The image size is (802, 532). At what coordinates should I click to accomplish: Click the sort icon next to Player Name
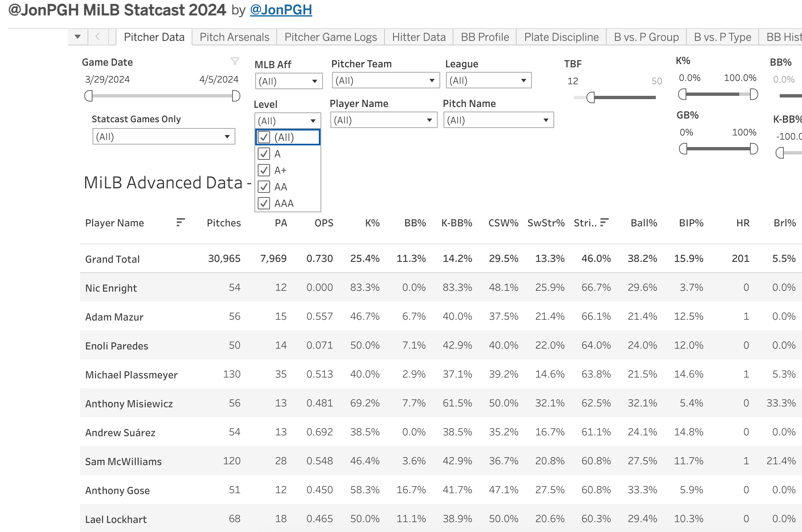180,222
